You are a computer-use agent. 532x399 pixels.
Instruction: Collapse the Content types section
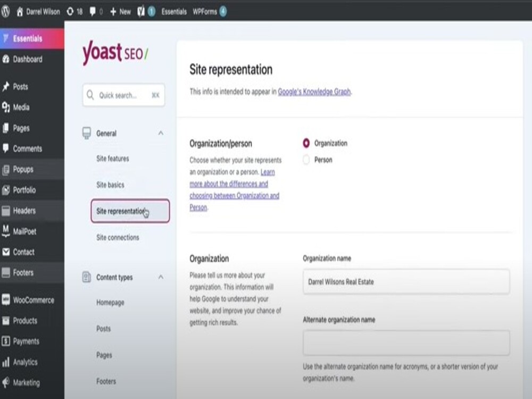pos(161,277)
